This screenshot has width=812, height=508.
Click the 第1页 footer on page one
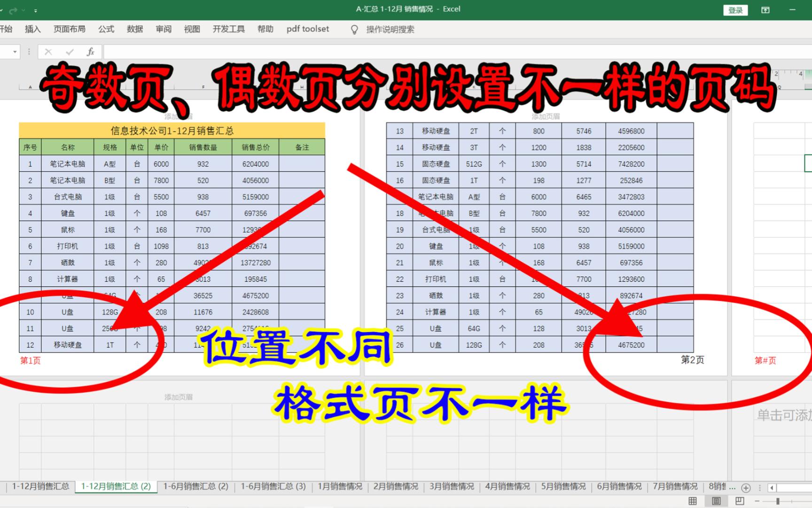click(x=31, y=361)
